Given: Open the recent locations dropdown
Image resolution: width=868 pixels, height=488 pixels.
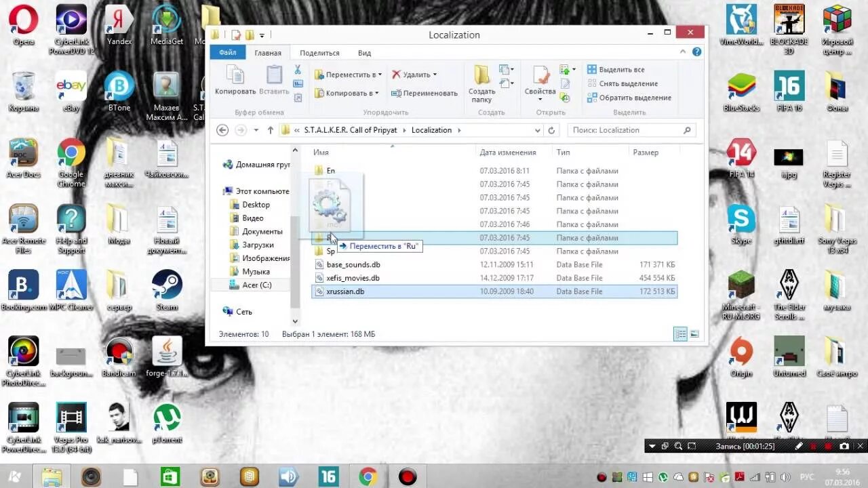Looking at the screenshot, I should click(x=256, y=130).
